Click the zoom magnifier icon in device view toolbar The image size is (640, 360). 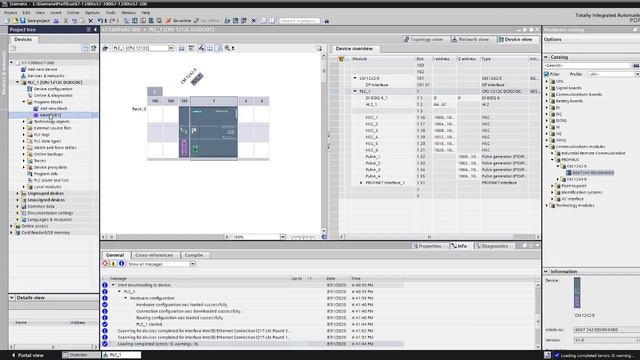[x=227, y=48]
